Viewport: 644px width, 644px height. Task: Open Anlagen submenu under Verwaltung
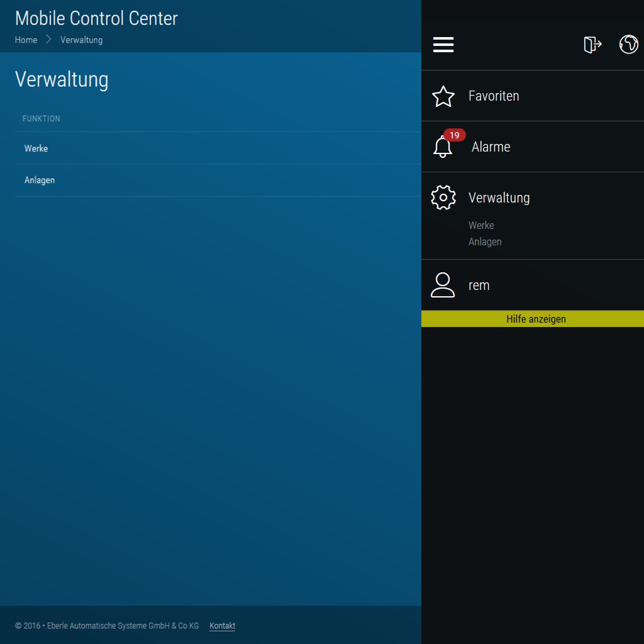pos(485,241)
